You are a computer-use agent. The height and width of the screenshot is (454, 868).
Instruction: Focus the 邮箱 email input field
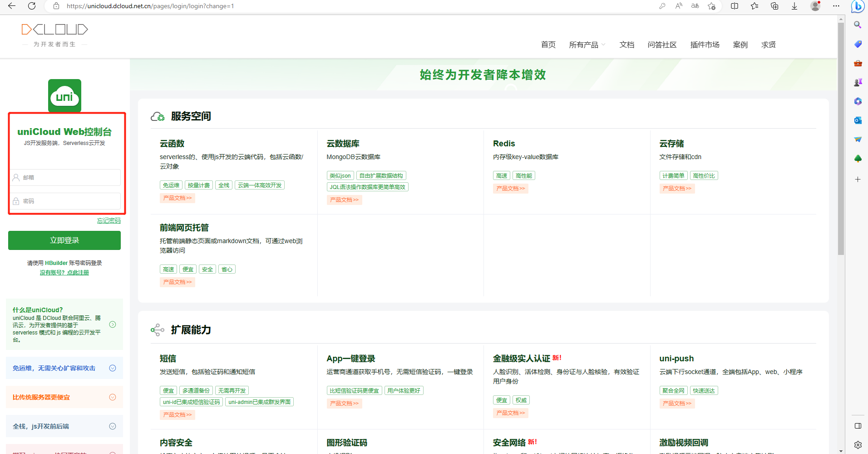pos(65,178)
